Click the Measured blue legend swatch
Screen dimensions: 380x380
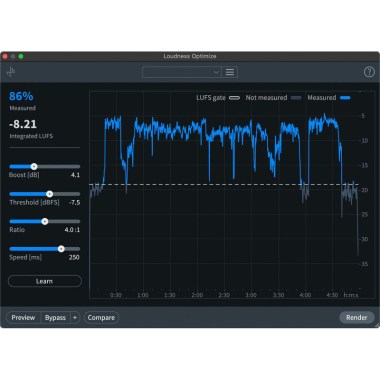coord(345,98)
